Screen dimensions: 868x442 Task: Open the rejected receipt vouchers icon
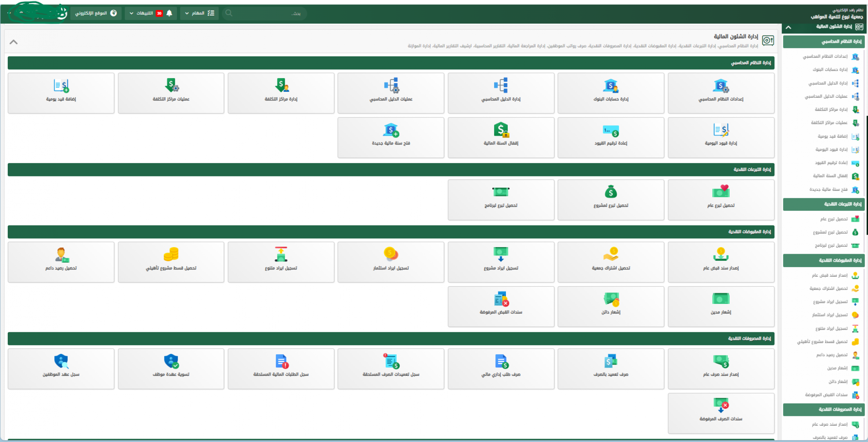tap(501, 299)
